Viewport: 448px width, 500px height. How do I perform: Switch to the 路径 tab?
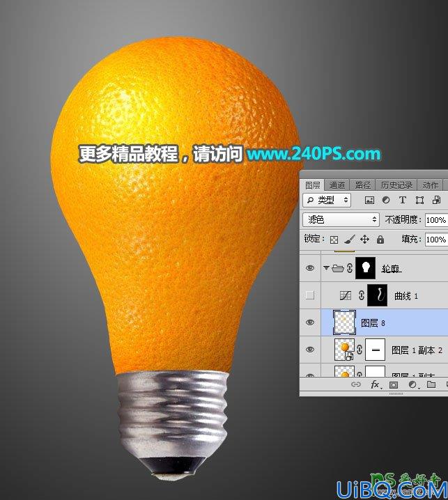pos(363,185)
